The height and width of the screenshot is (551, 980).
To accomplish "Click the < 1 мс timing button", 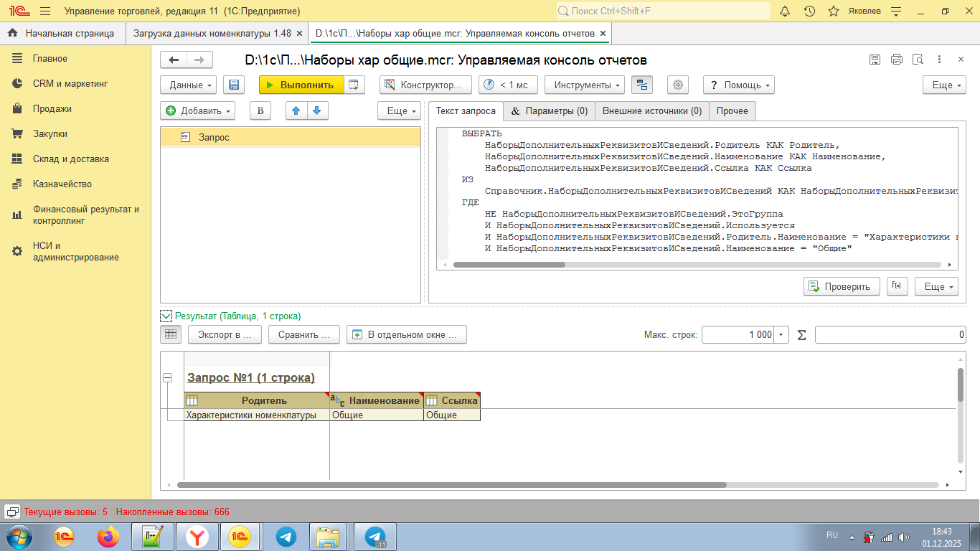I will click(x=508, y=85).
